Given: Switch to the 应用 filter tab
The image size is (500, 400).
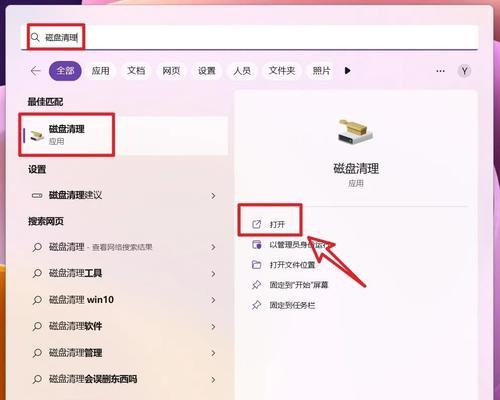Looking at the screenshot, I should 100,71.
